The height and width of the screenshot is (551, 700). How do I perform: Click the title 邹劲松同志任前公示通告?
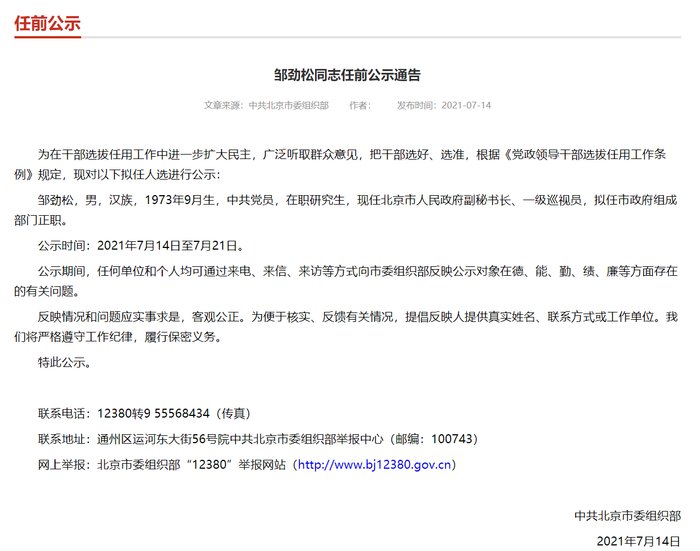pyautogui.click(x=347, y=75)
